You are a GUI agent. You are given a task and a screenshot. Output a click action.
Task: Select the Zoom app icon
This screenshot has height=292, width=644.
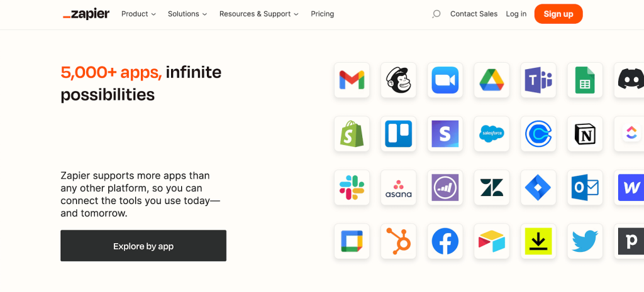[x=445, y=80]
